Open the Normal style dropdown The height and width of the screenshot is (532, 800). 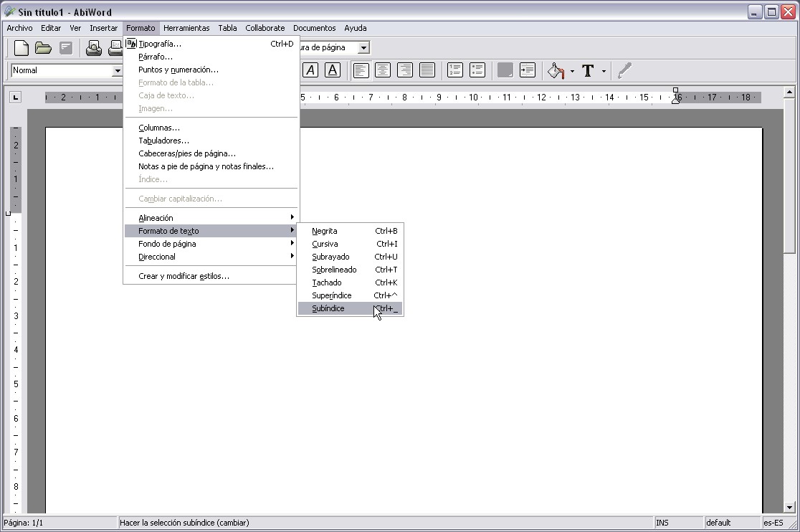click(117, 71)
